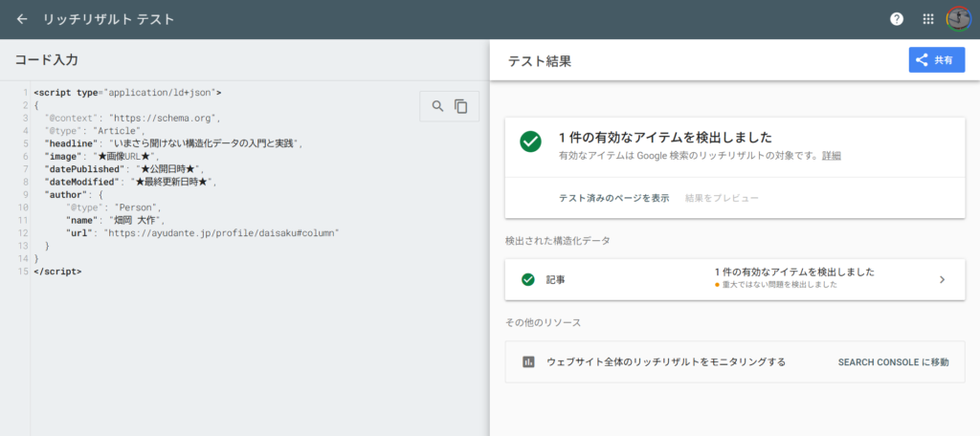Click line number 15 in the gutter
This screenshot has height=436, width=980.
point(23,272)
